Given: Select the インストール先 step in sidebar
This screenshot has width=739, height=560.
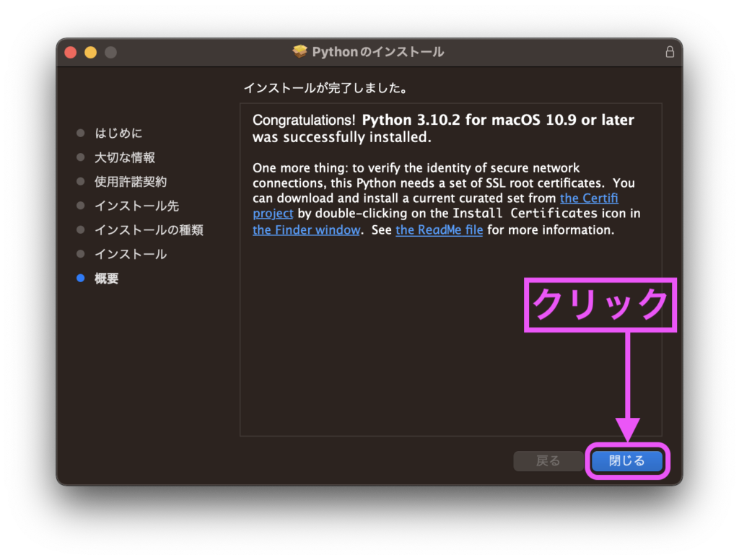Looking at the screenshot, I should [x=136, y=206].
